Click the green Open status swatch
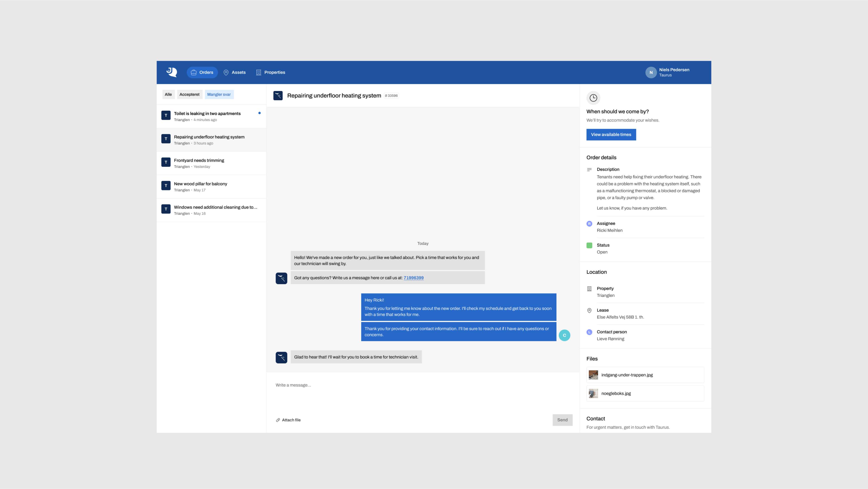The height and width of the screenshot is (489, 868). pyautogui.click(x=589, y=245)
